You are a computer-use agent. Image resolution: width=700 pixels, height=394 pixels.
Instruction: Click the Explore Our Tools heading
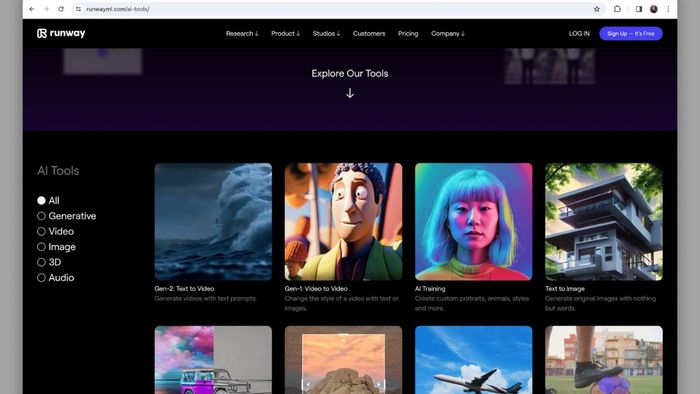point(350,74)
